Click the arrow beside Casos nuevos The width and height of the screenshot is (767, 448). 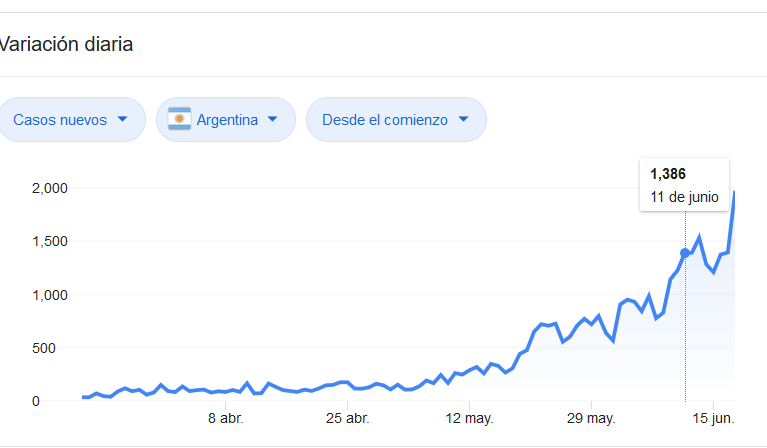click(x=123, y=119)
